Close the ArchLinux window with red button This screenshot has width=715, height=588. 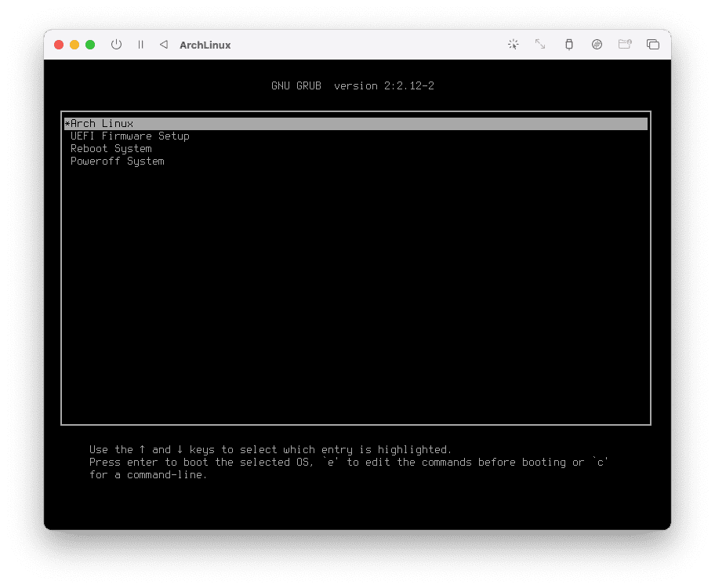click(59, 45)
